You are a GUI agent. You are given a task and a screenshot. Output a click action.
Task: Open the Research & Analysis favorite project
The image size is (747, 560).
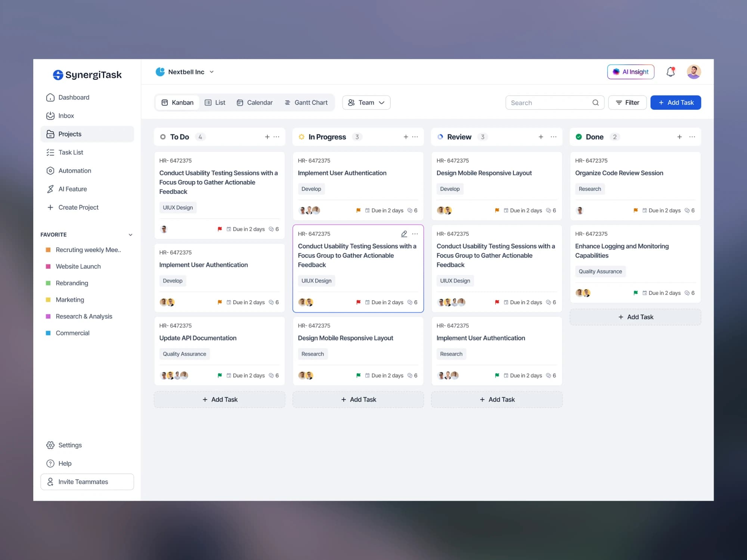(79, 317)
